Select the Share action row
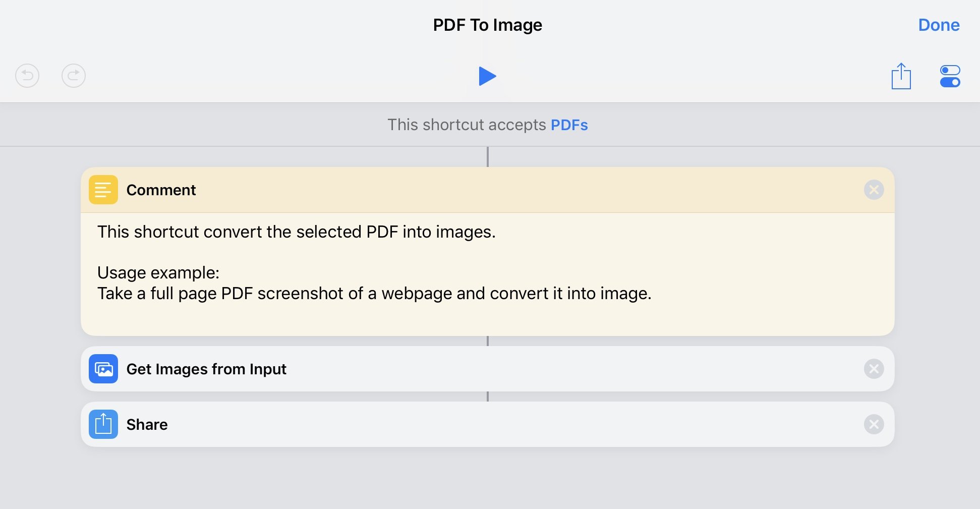 (487, 424)
